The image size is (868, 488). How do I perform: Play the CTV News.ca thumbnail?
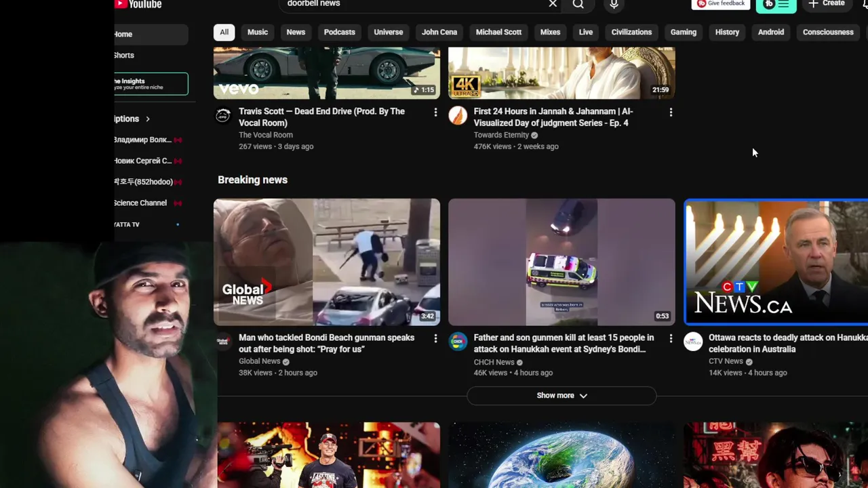[776, 262]
